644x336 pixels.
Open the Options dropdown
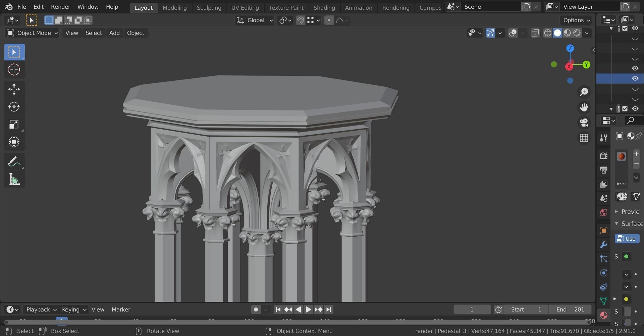click(576, 20)
